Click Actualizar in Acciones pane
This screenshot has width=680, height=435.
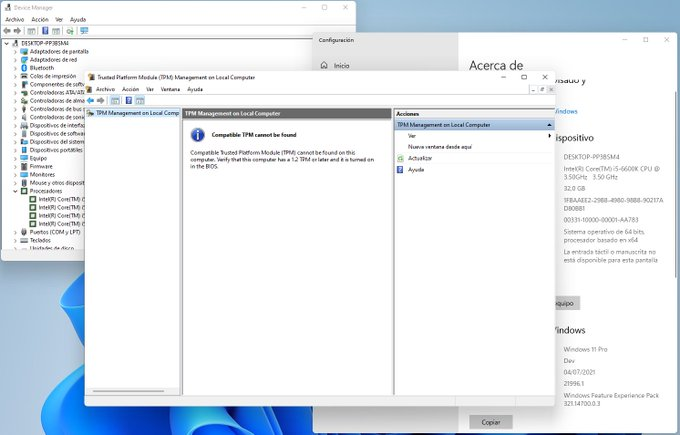(x=420, y=158)
